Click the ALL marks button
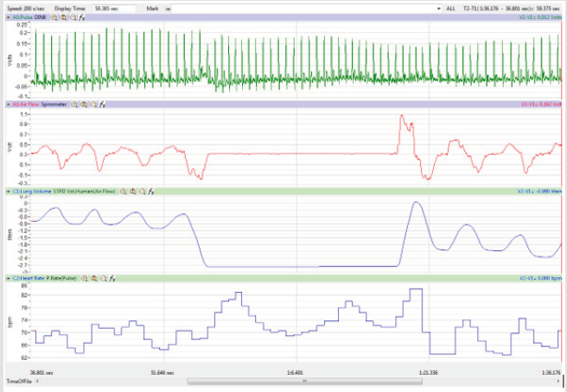Image resolution: width=567 pixels, height=392 pixels. (450, 7)
